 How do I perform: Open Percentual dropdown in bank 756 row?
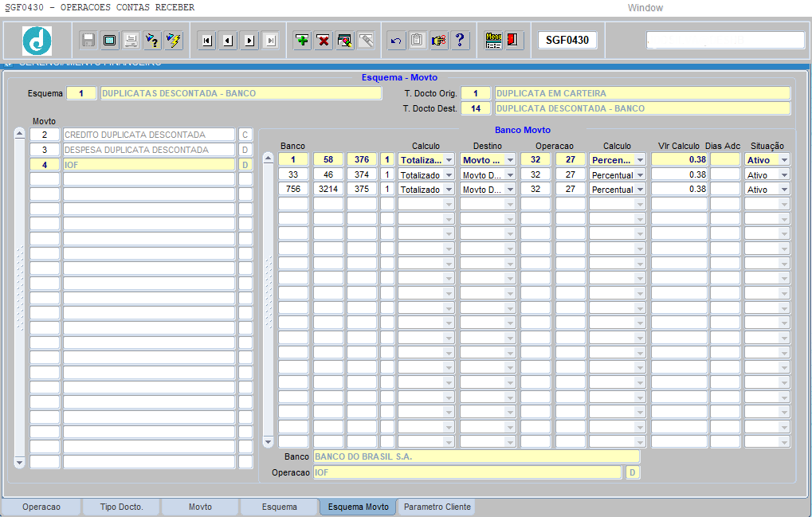tap(641, 190)
